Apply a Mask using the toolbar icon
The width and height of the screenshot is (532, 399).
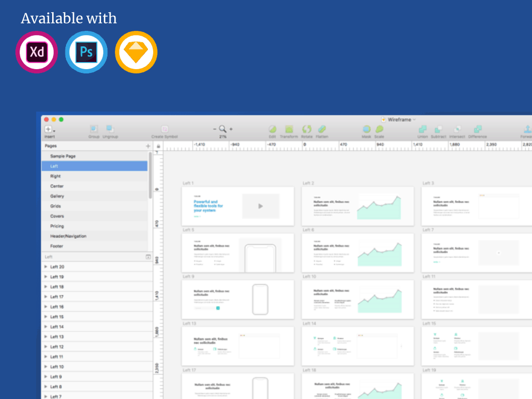(x=367, y=129)
